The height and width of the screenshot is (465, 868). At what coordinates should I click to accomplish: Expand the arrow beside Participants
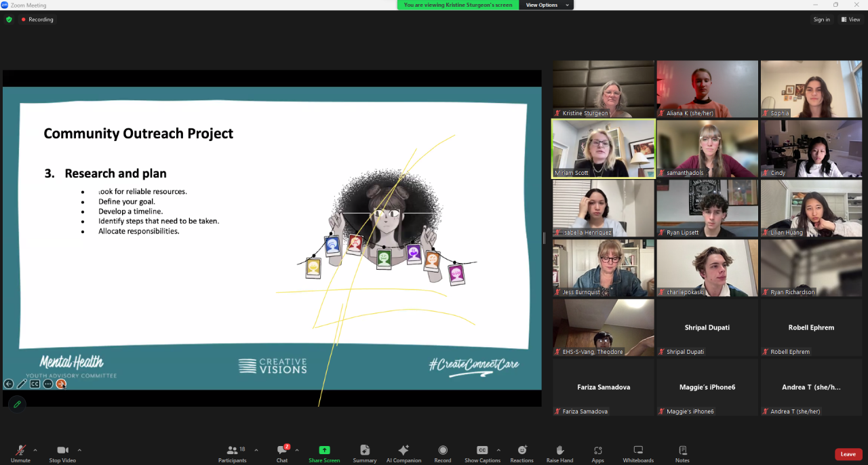click(x=256, y=450)
